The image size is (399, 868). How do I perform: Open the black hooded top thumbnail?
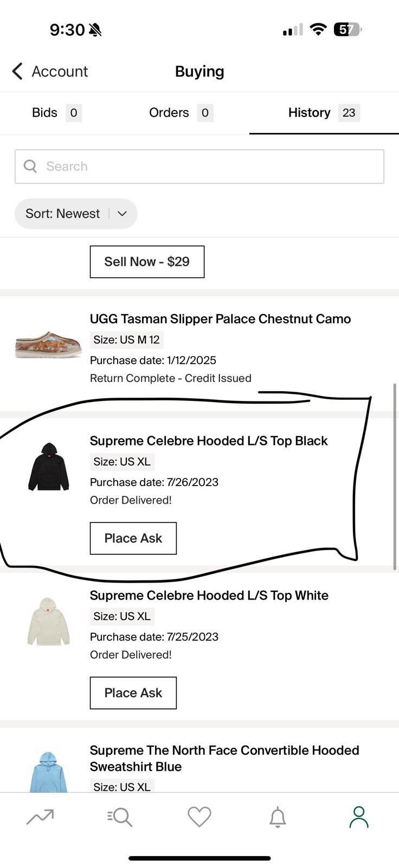point(48,467)
